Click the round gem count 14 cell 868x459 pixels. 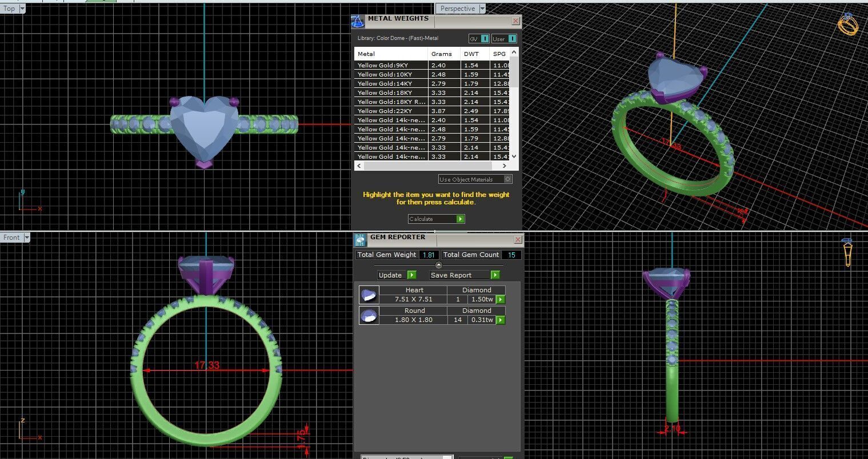tap(458, 320)
